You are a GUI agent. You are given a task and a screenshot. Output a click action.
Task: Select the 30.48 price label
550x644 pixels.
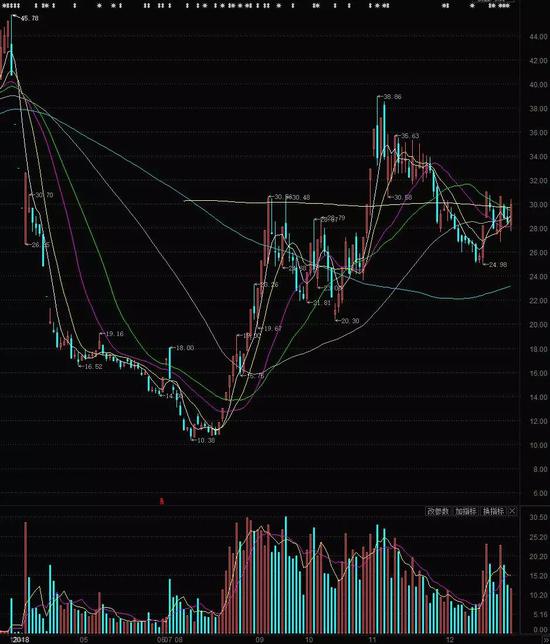coord(301,198)
